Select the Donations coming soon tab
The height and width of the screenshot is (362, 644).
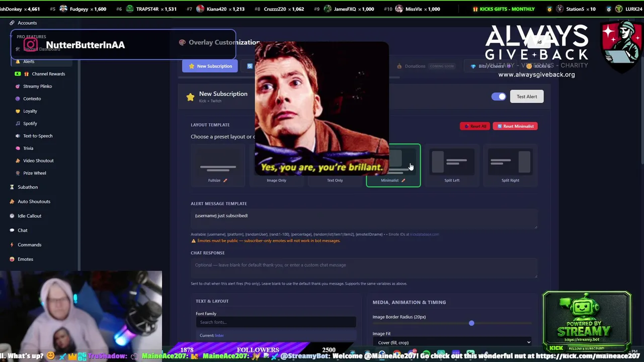426,66
